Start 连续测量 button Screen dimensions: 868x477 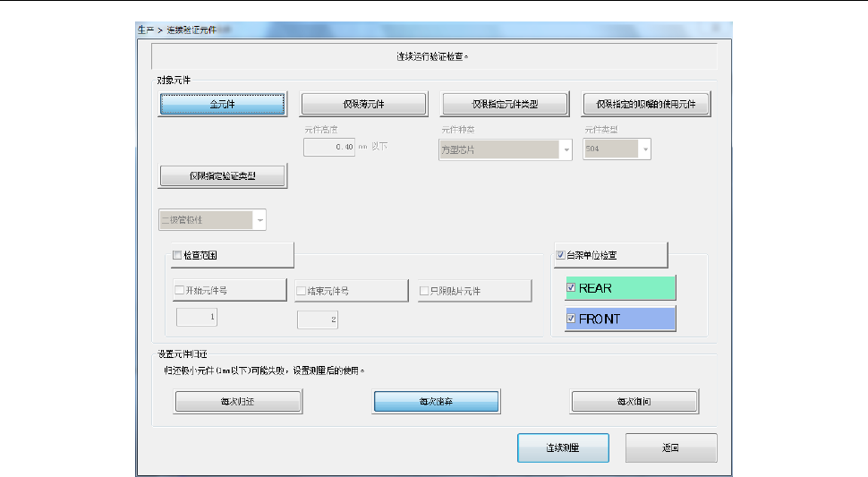click(563, 447)
